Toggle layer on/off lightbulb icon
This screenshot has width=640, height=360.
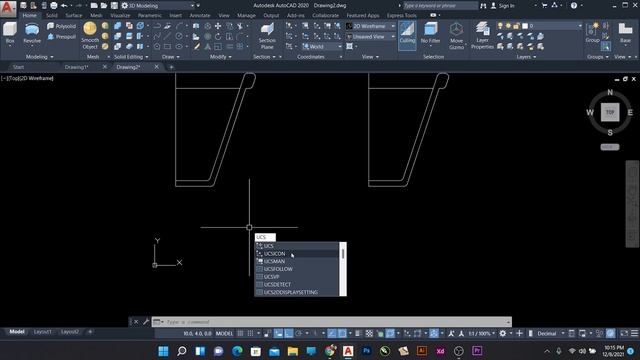(500, 26)
